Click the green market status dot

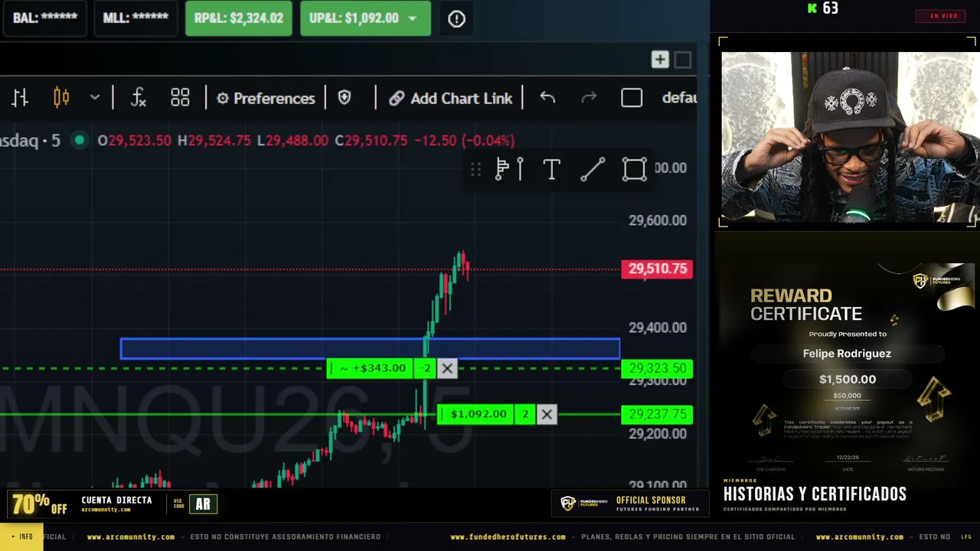79,140
